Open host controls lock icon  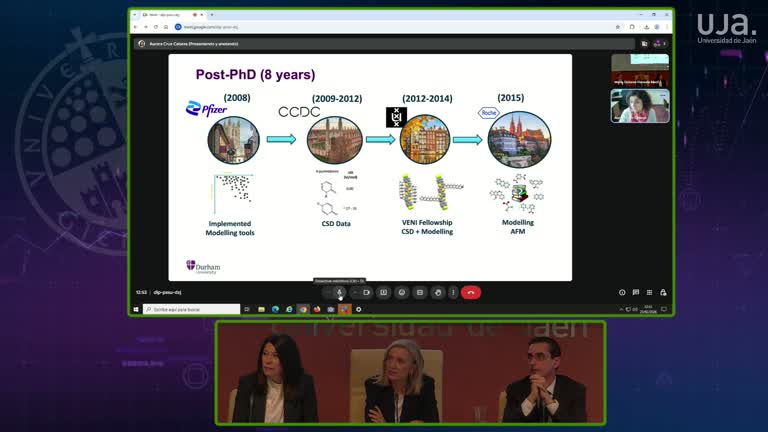[662, 292]
